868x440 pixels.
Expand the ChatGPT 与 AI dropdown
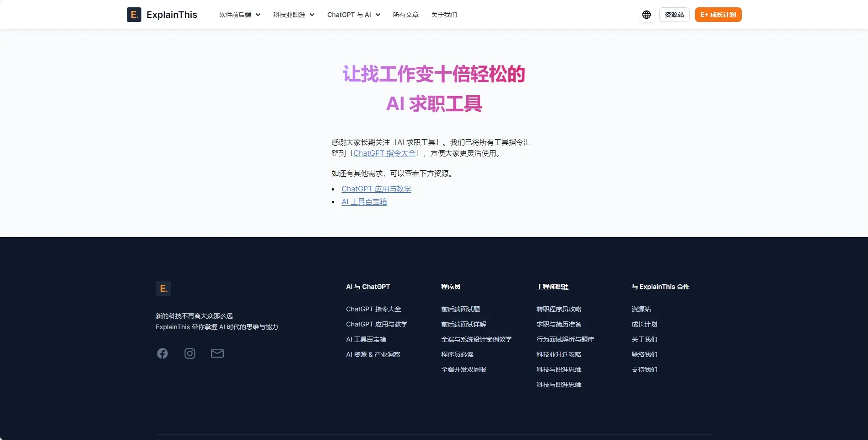[354, 15]
